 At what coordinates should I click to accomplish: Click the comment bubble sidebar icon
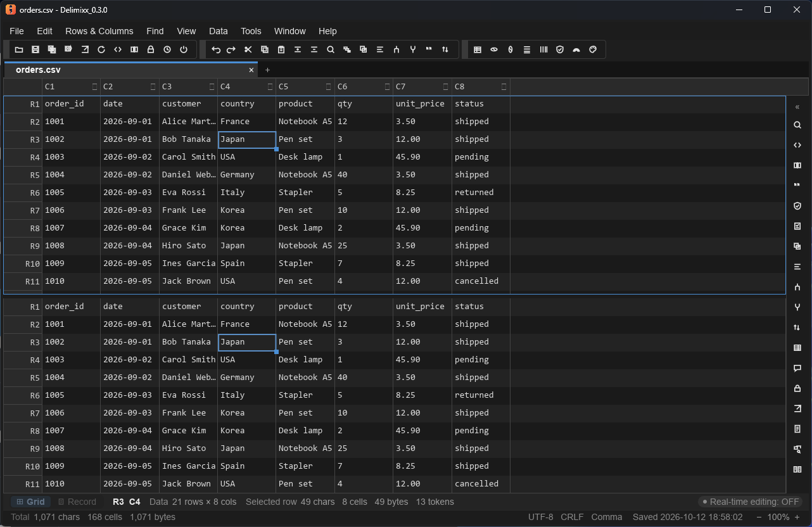(797, 368)
